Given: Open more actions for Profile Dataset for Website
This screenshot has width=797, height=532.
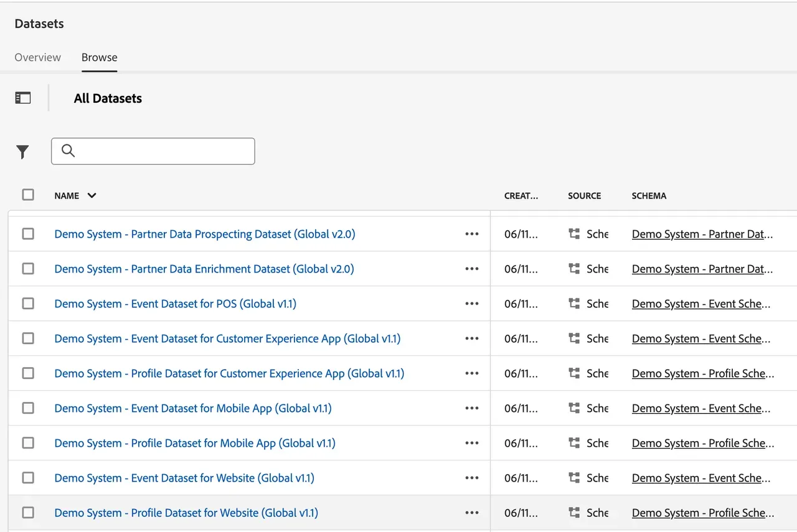Looking at the screenshot, I should pyautogui.click(x=472, y=513).
